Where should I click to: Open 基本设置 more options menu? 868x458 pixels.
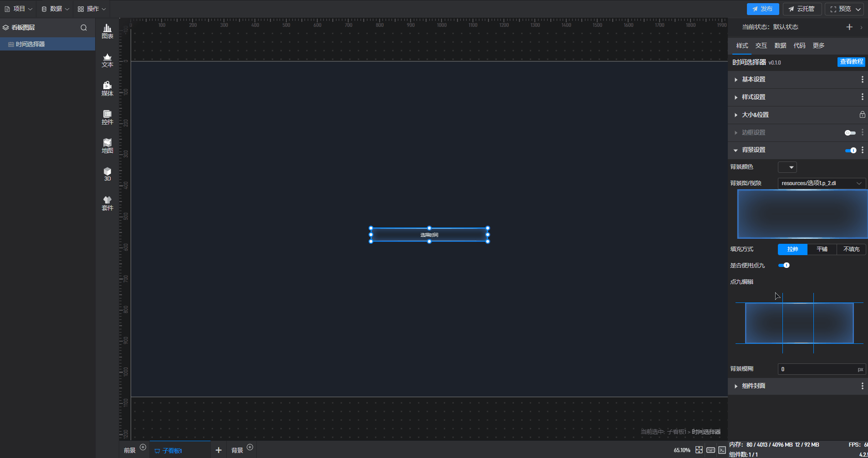[x=862, y=80]
